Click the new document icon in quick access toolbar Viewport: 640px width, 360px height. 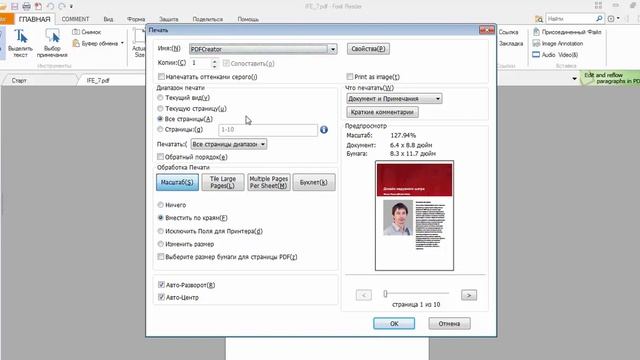38,6
